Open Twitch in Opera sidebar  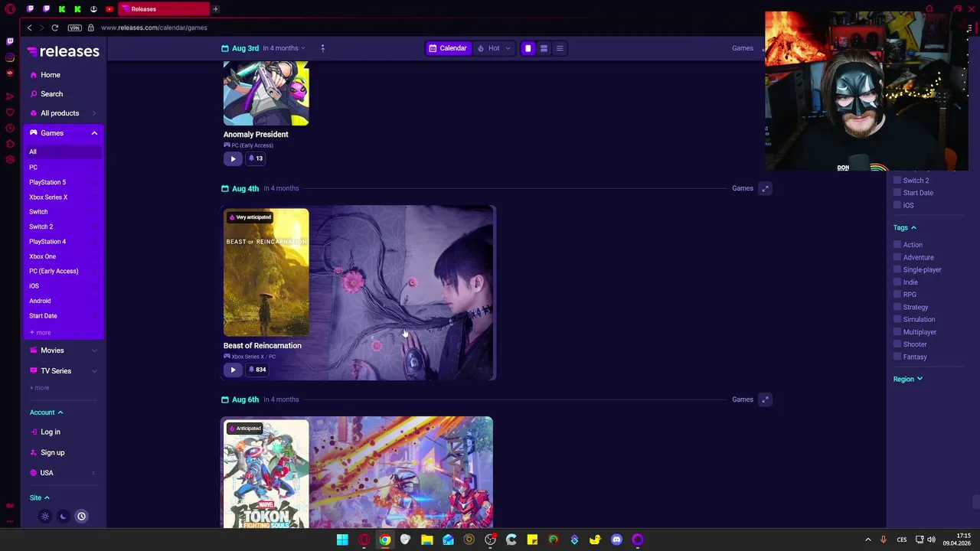click(10, 41)
